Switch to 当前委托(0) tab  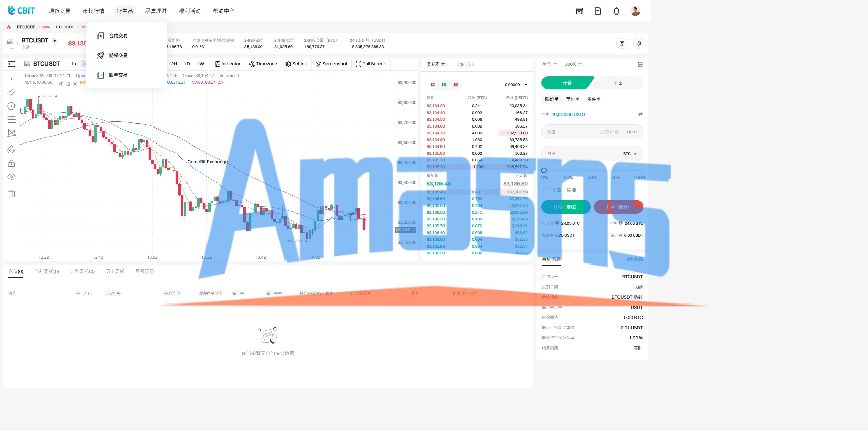[46, 271]
